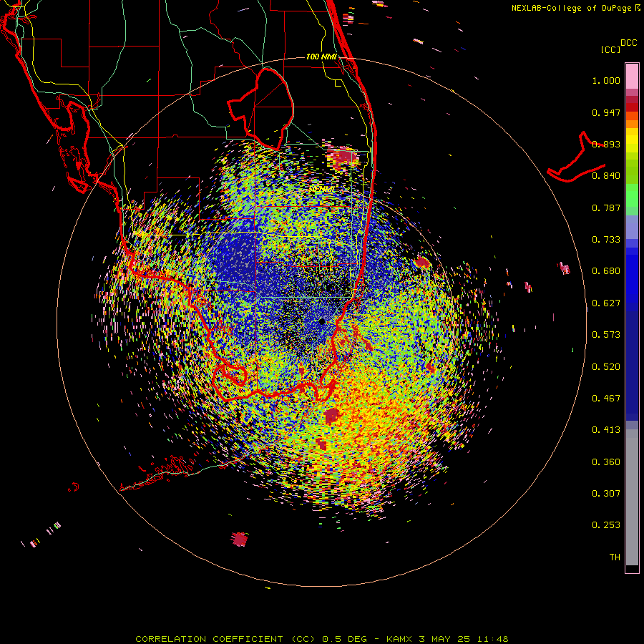The height and width of the screenshot is (644, 644).
Task: Click the TH threshold label
Action: click(x=615, y=557)
